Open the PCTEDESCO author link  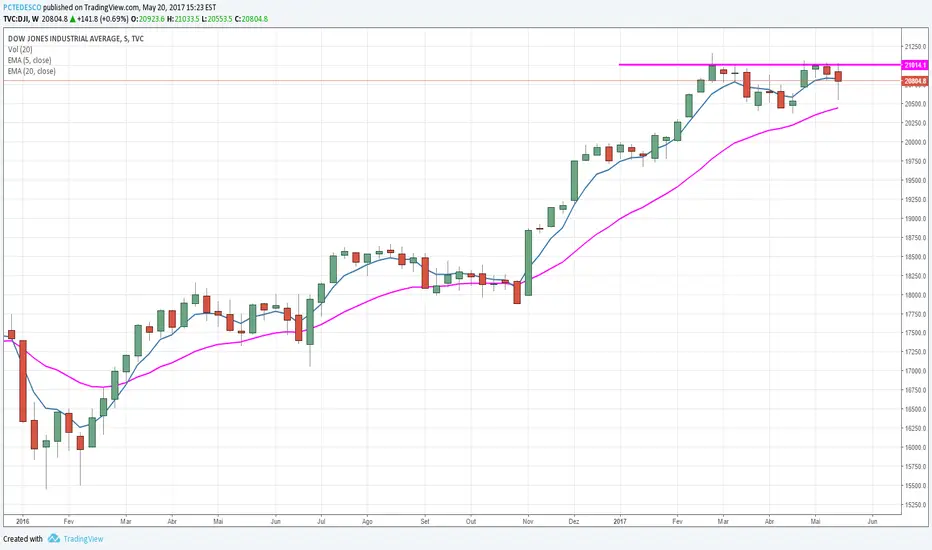[x=22, y=8]
